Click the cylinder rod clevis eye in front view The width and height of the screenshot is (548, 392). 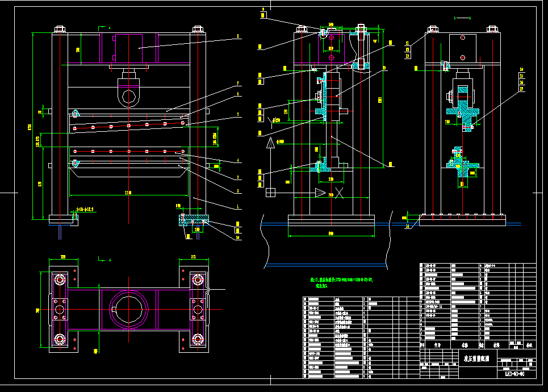[x=128, y=96]
